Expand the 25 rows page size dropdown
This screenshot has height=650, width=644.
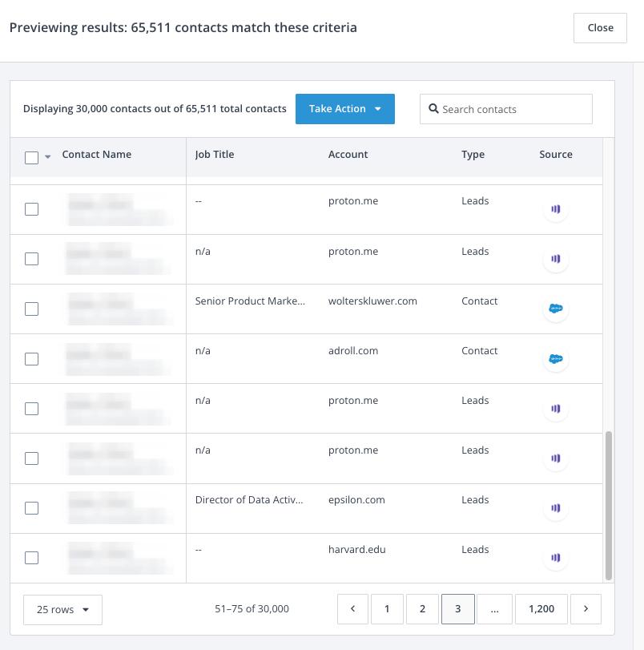click(63, 610)
